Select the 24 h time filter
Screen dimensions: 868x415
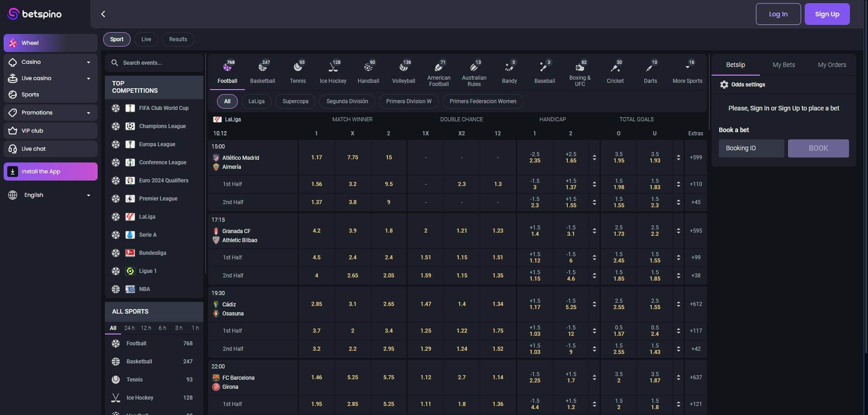coord(129,328)
